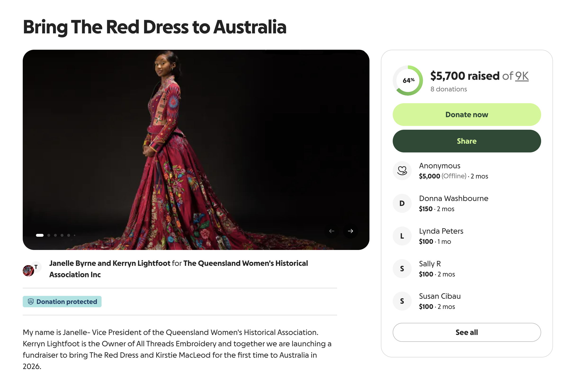Viewport: 588px width, 374px height.
Task: Click the anonymous donor heart-hand icon
Action: [402, 171]
